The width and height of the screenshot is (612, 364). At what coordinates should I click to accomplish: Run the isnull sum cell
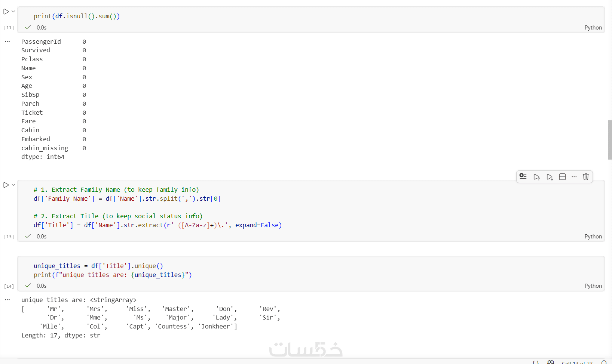click(x=6, y=12)
